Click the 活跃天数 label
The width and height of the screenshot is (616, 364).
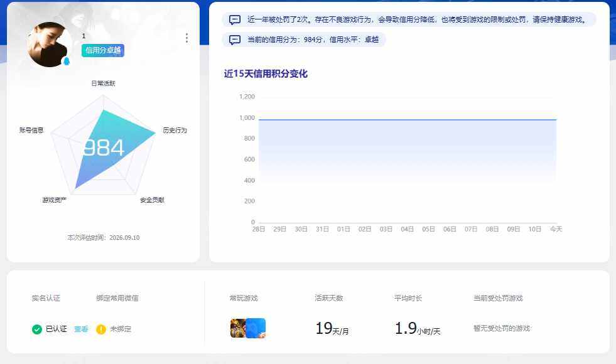pyautogui.click(x=329, y=298)
